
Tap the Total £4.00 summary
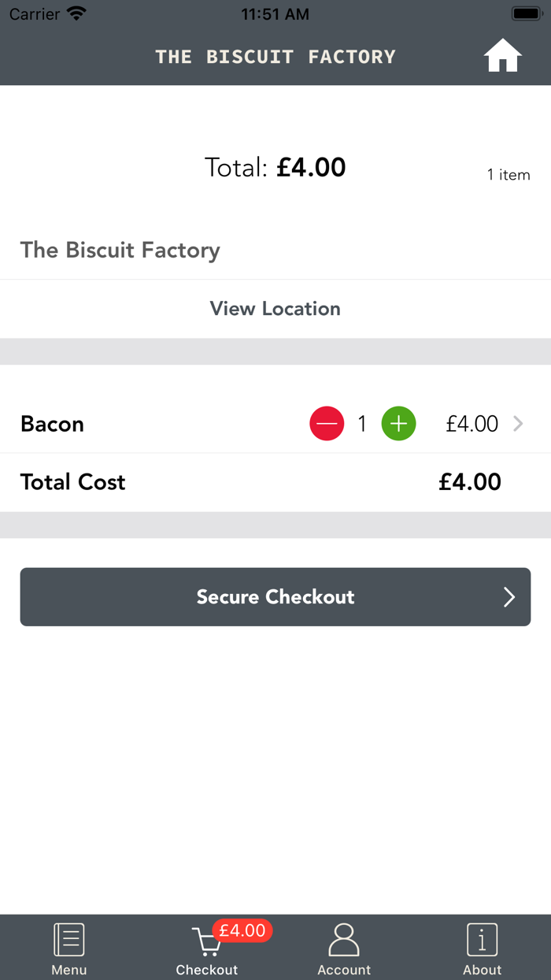click(x=275, y=167)
